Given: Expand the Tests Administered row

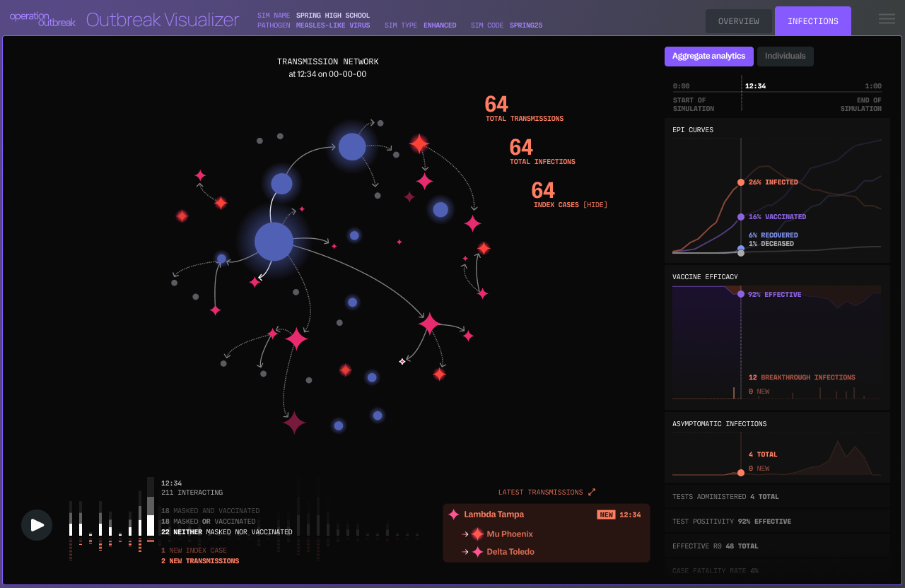Looking at the screenshot, I should (x=776, y=497).
